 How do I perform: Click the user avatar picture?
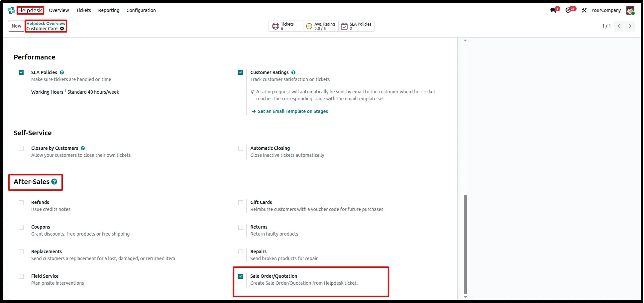630,10
